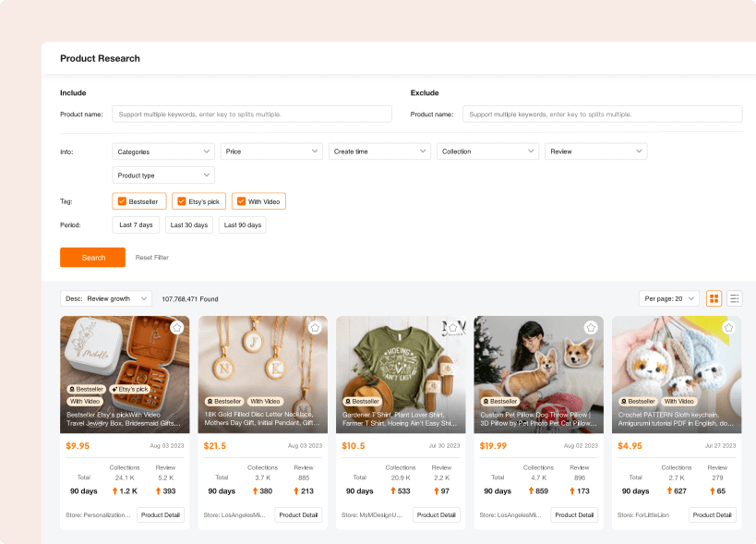This screenshot has width=756, height=544.
Task: Switch to list view layout
Action: (734, 298)
